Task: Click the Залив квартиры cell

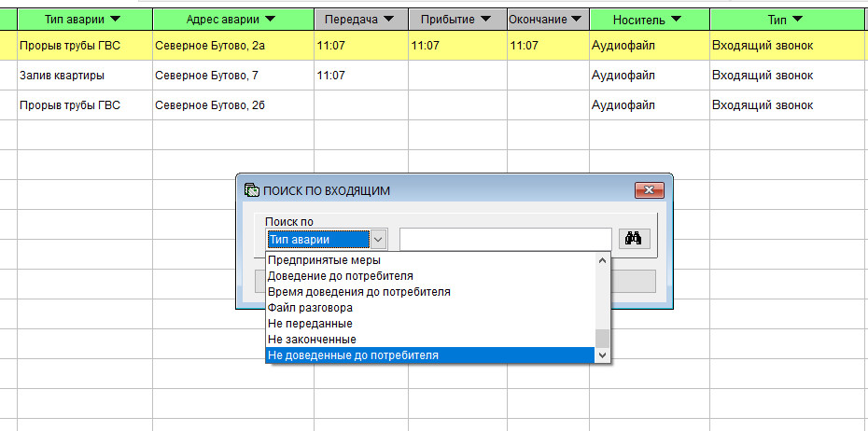Action: (62, 76)
